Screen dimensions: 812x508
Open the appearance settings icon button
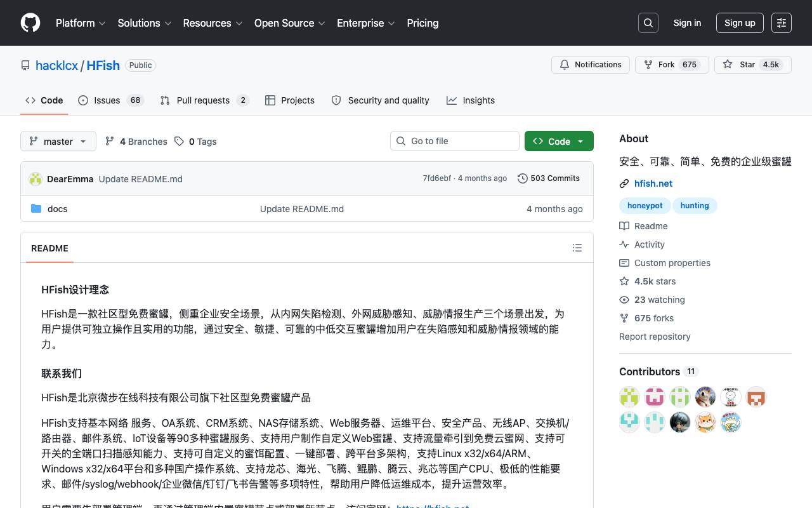pos(782,23)
